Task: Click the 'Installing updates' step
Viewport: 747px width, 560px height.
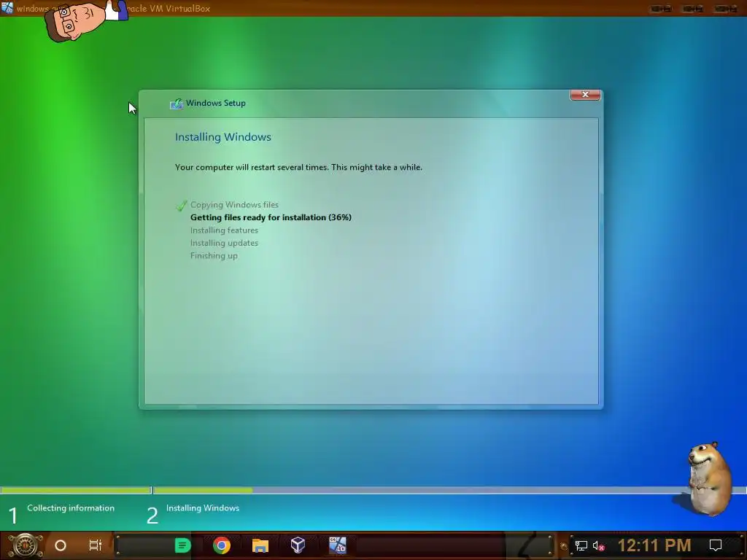Action: click(224, 243)
